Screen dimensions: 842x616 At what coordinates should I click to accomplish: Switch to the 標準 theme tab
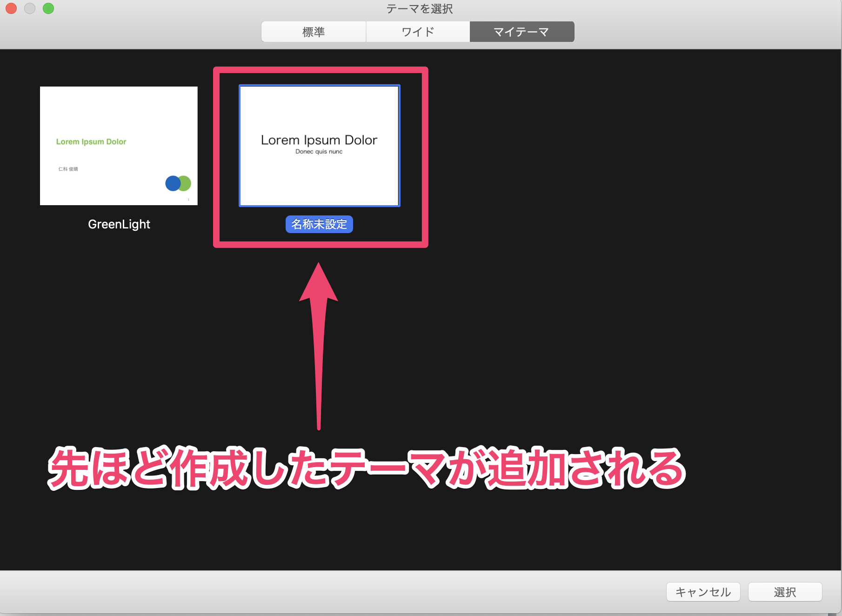314,31
